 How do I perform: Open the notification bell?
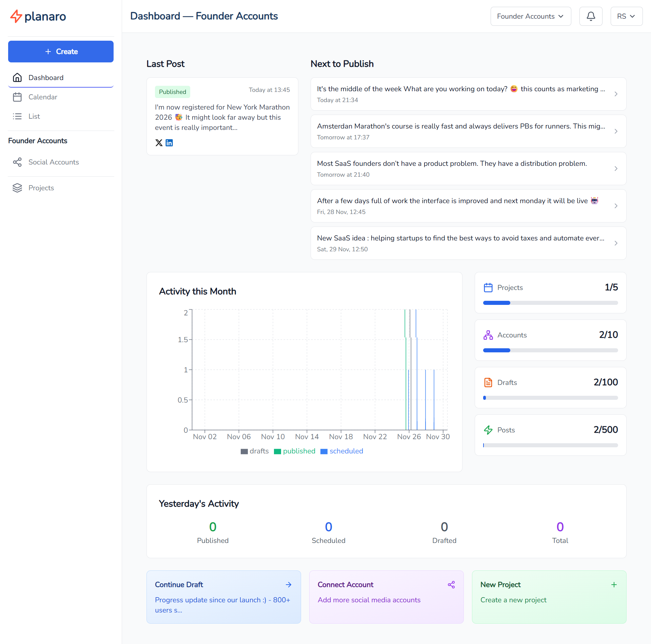[591, 16]
